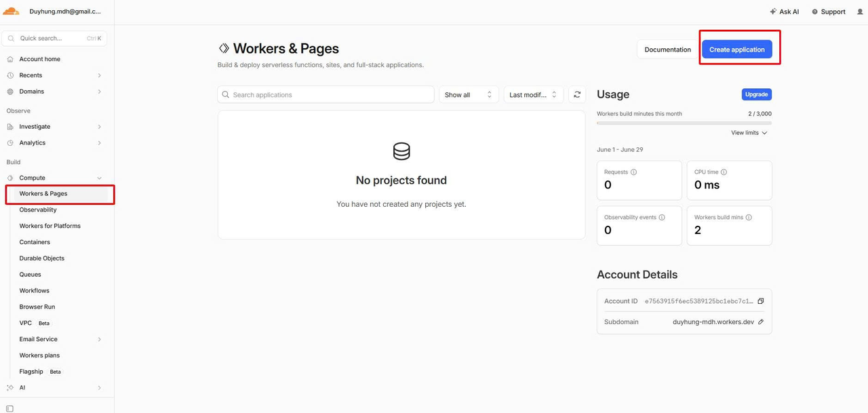Click the Observability events info icon
This screenshot has width=868, height=413.
(662, 218)
